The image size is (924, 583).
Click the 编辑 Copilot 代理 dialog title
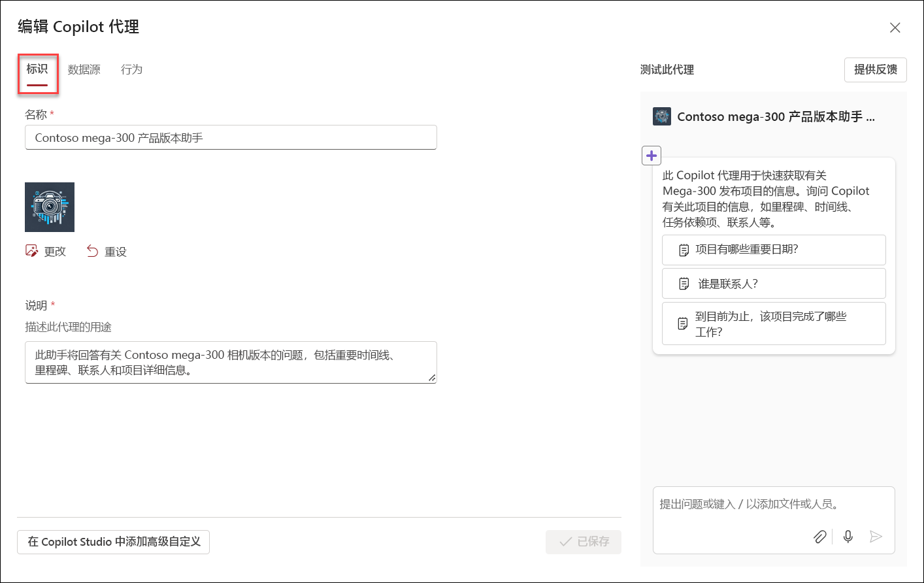pos(78,27)
